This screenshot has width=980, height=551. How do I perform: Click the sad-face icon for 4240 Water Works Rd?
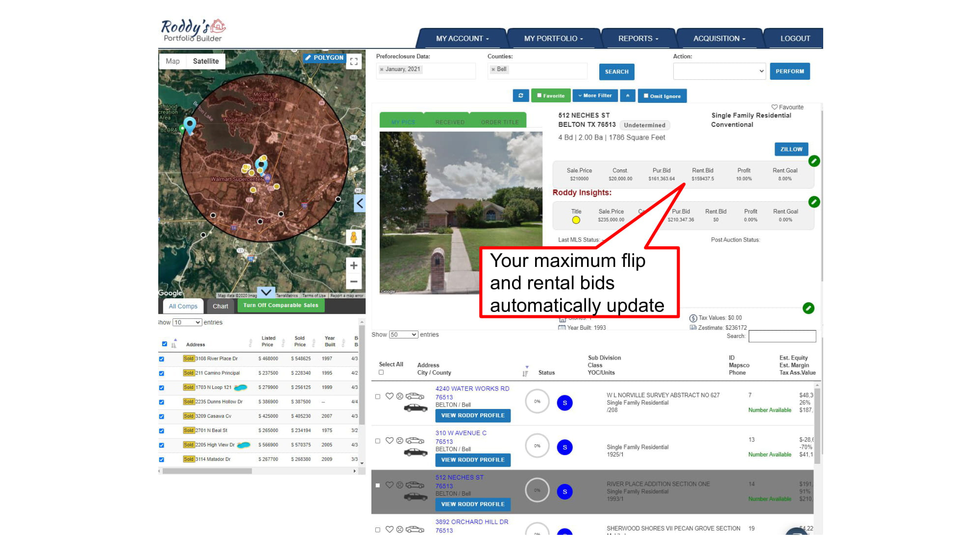(400, 396)
